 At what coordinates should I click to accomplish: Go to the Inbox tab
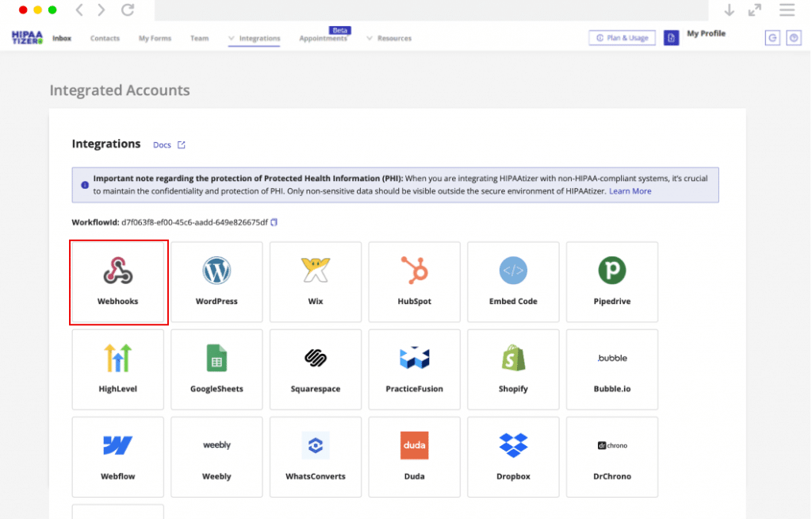point(62,38)
